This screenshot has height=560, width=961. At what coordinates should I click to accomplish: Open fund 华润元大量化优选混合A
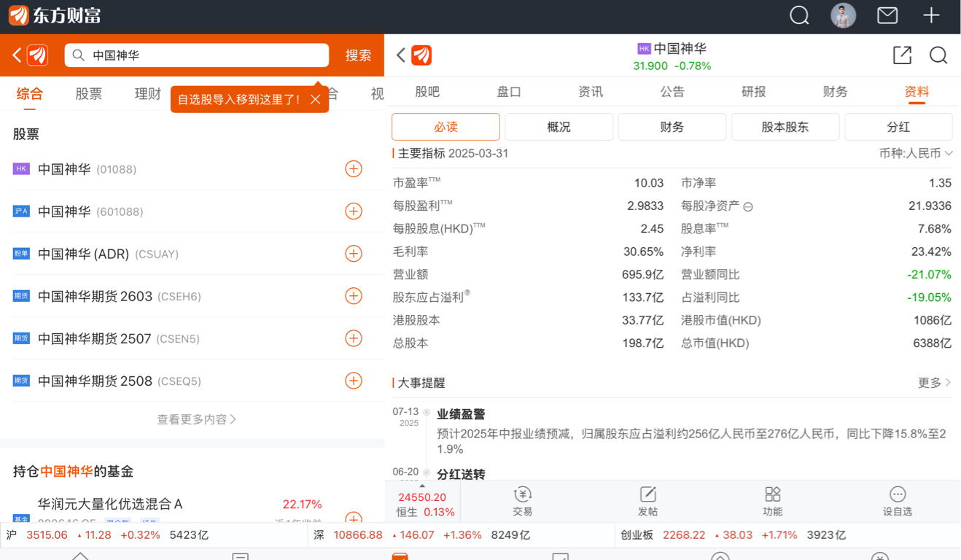coord(110,504)
